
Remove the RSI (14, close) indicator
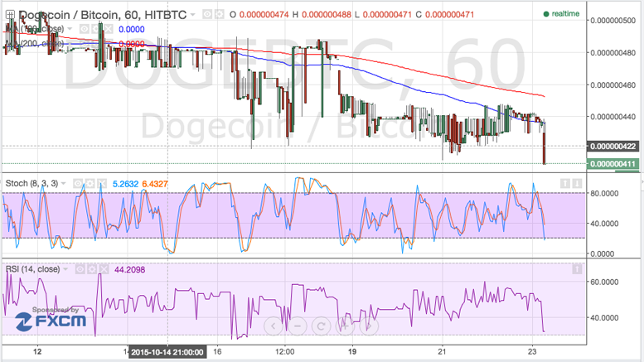(104, 269)
